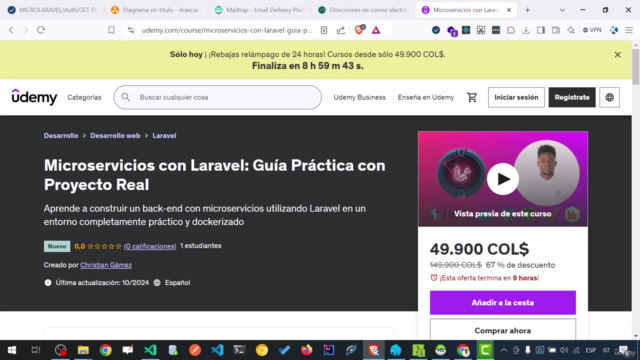The image size is (640, 360).
Task: Open the browser extensions puzzle icon
Action: click(x=511, y=30)
